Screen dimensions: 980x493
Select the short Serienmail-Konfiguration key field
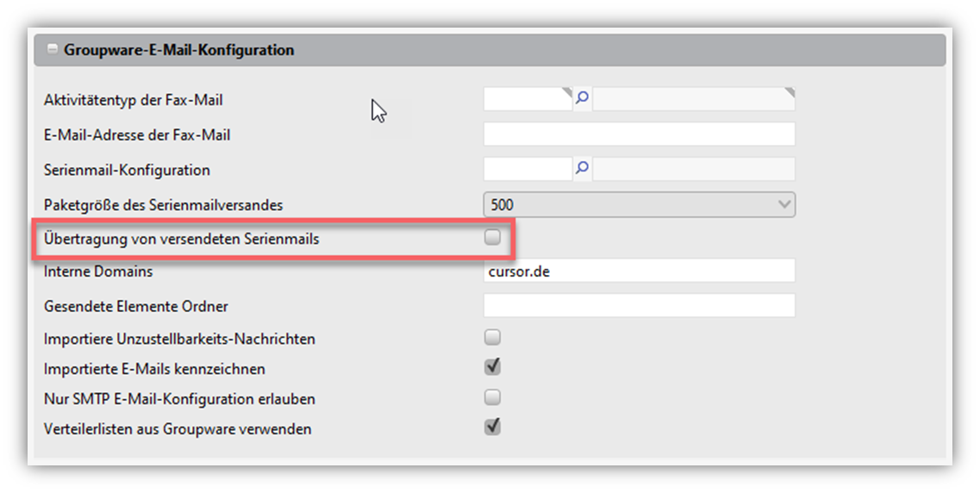click(527, 169)
